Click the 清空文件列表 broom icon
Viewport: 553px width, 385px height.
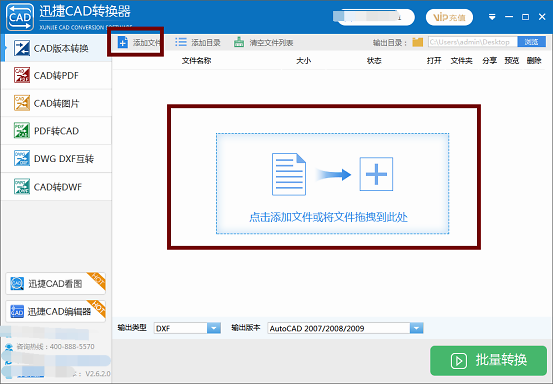(239, 43)
